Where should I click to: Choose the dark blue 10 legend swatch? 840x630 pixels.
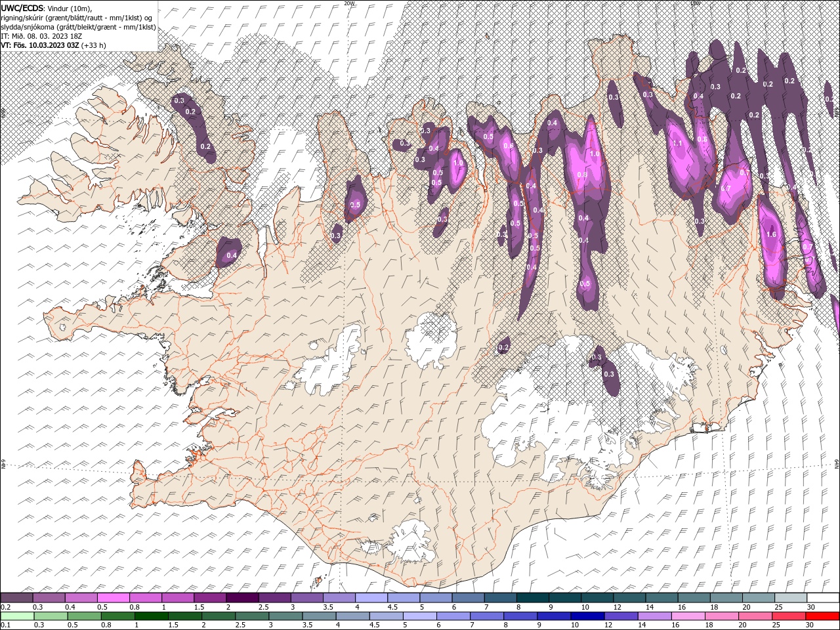tap(587, 616)
